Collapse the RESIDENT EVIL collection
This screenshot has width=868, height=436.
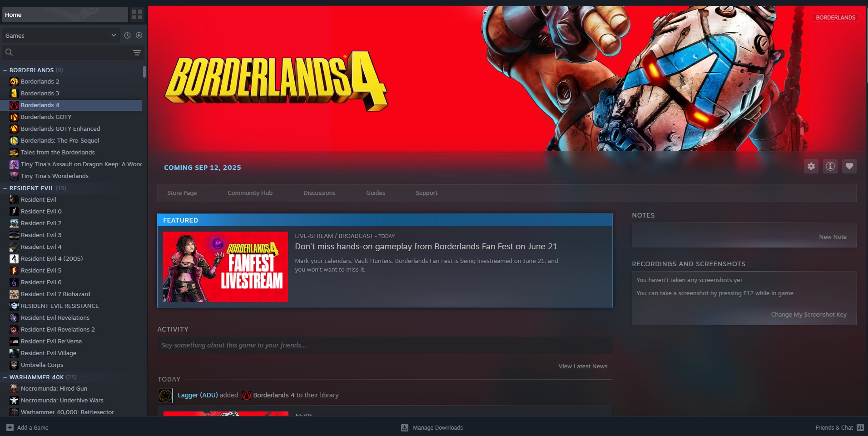5,188
